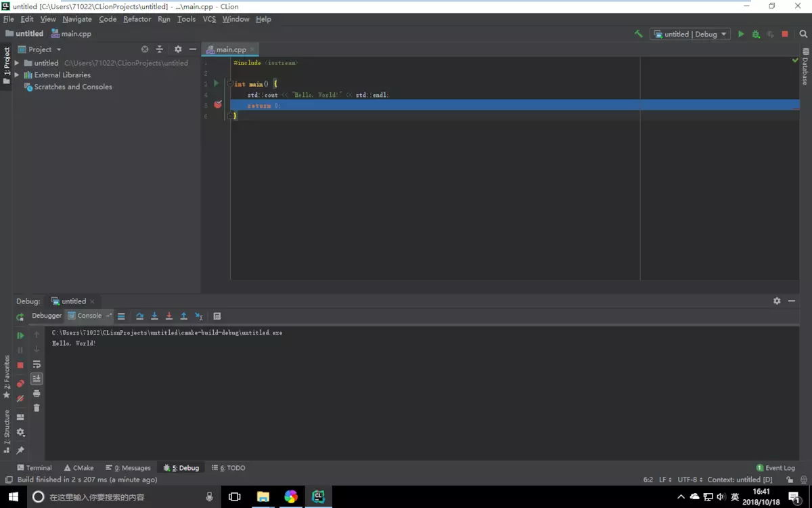Click the LF line separator selector
This screenshot has height=508, width=812.
(x=665, y=480)
